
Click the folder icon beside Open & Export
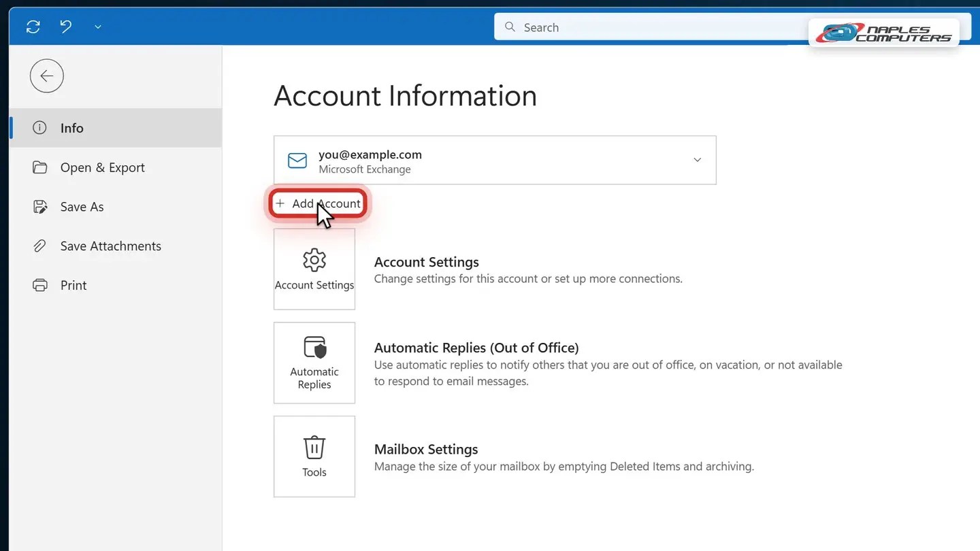40,167
